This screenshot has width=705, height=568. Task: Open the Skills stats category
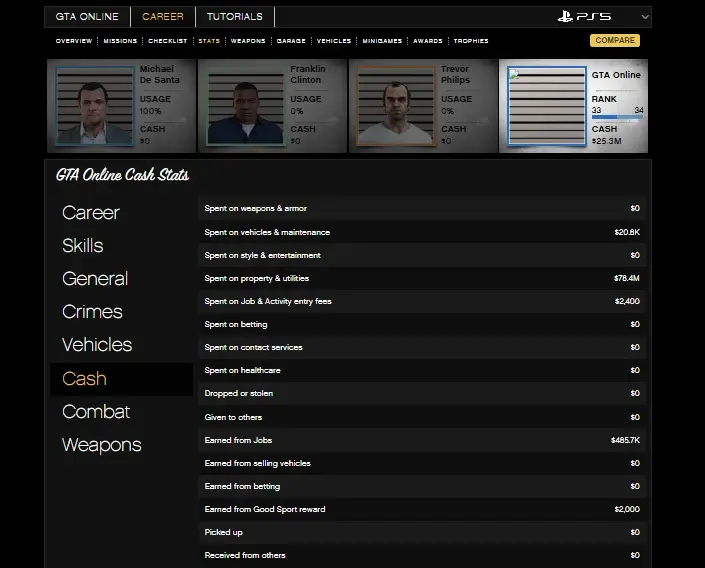click(x=83, y=246)
